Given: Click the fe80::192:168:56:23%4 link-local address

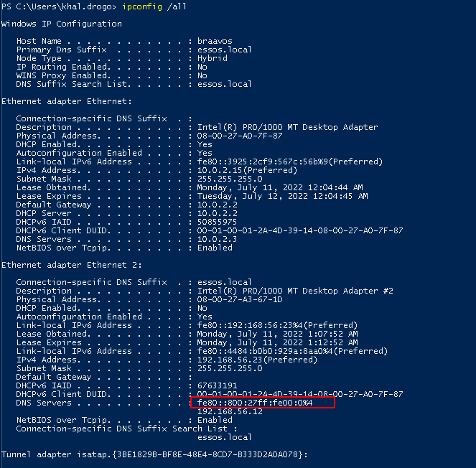Looking at the screenshot, I should 250,325.
